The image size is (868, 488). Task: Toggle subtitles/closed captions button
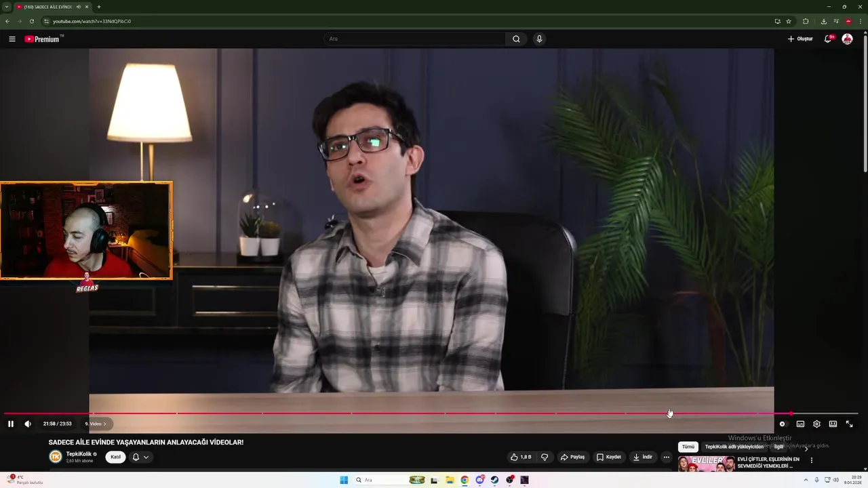point(800,424)
